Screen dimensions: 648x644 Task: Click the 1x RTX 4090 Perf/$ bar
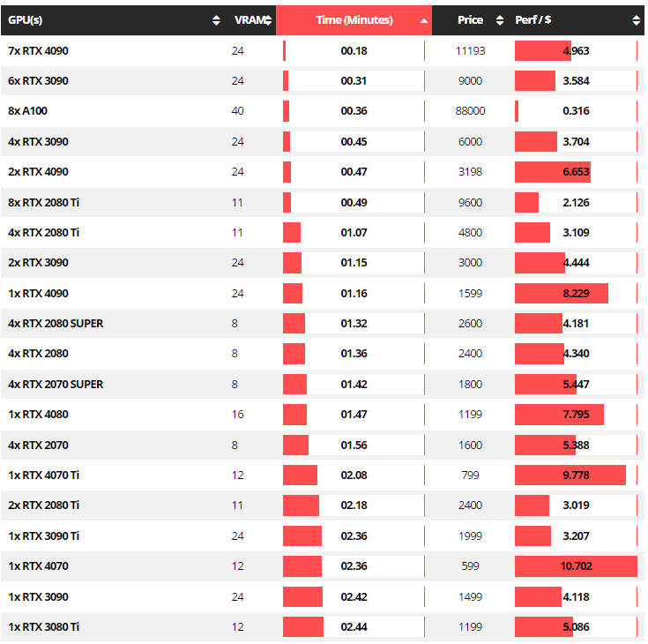click(561, 294)
